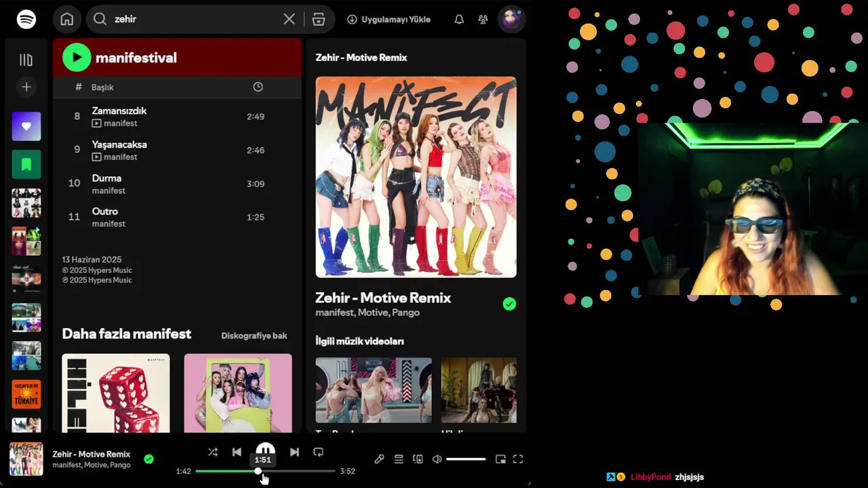
Task: Toggle the saved checkmark in Now Playing panel
Action: tap(509, 304)
